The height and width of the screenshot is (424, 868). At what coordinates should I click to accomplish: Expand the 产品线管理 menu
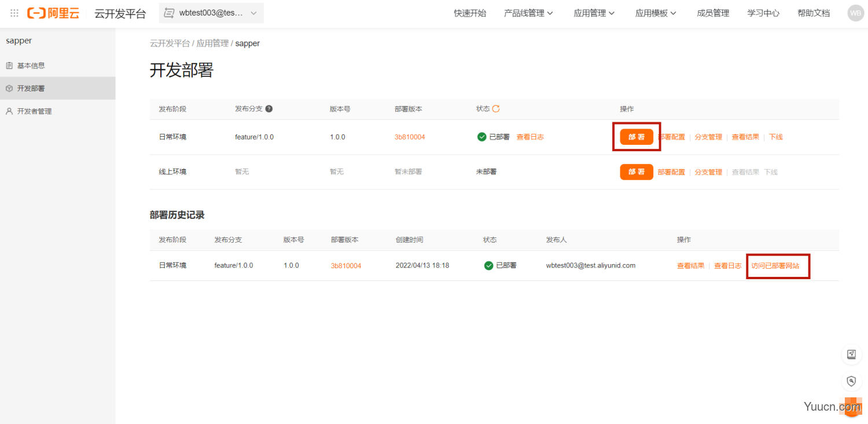point(528,13)
